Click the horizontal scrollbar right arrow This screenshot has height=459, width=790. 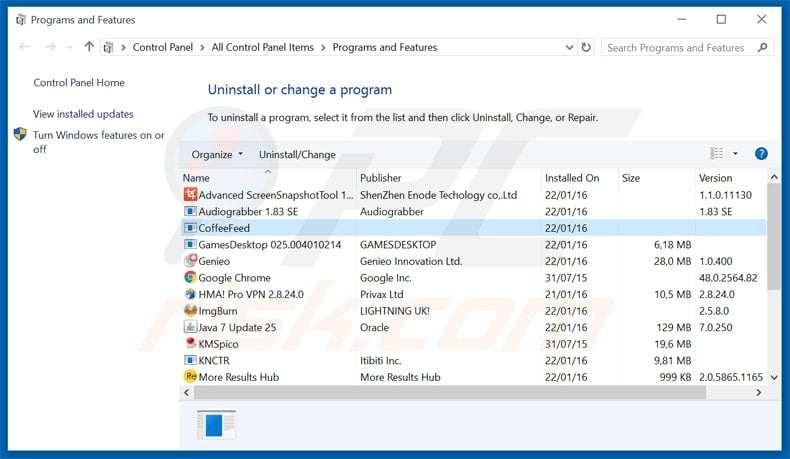tap(759, 392)
